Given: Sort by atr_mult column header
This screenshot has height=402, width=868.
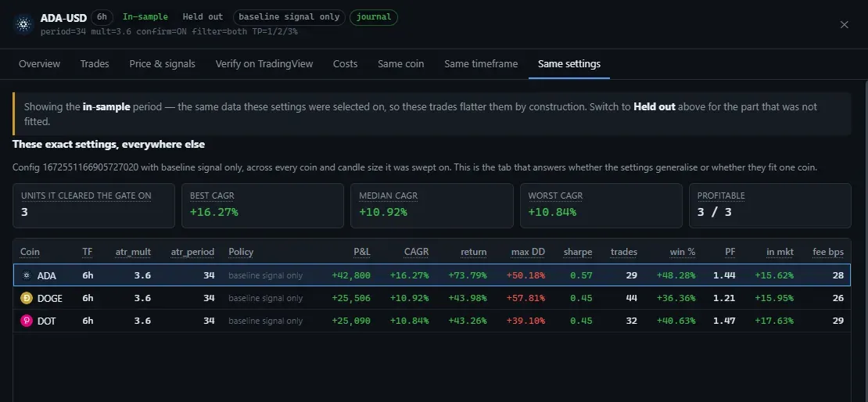Looking at the screenshot, I should tap(133, 252).
